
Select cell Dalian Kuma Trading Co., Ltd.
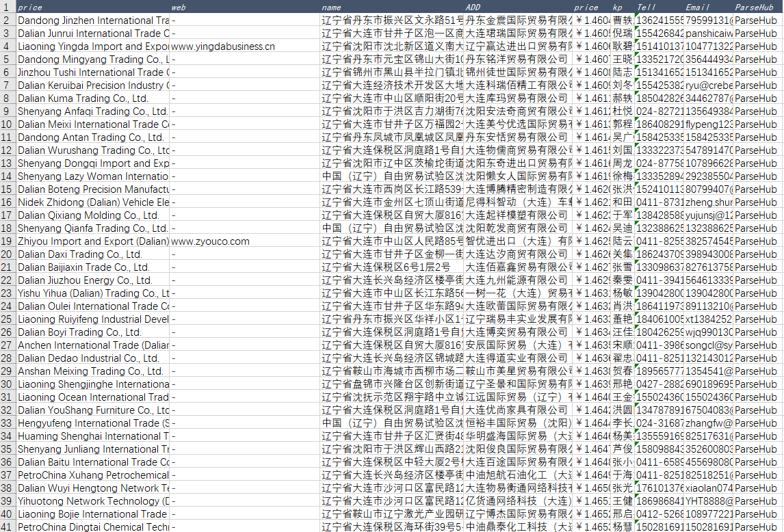pyautogui.click(x=93, y=98)
